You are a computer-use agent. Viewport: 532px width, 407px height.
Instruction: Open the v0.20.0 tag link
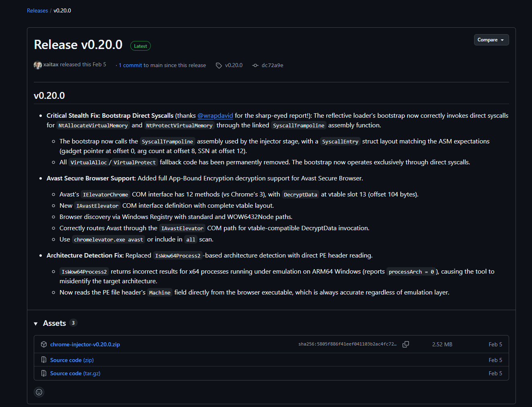(234, 65)
